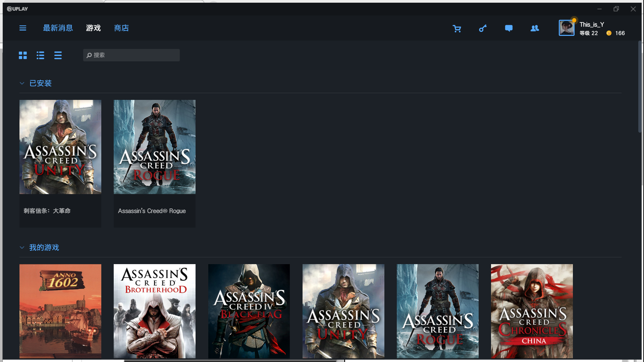
Task: Go to the 最新消息 news tab
Action: pyautogui.click(x=58, y=28)
